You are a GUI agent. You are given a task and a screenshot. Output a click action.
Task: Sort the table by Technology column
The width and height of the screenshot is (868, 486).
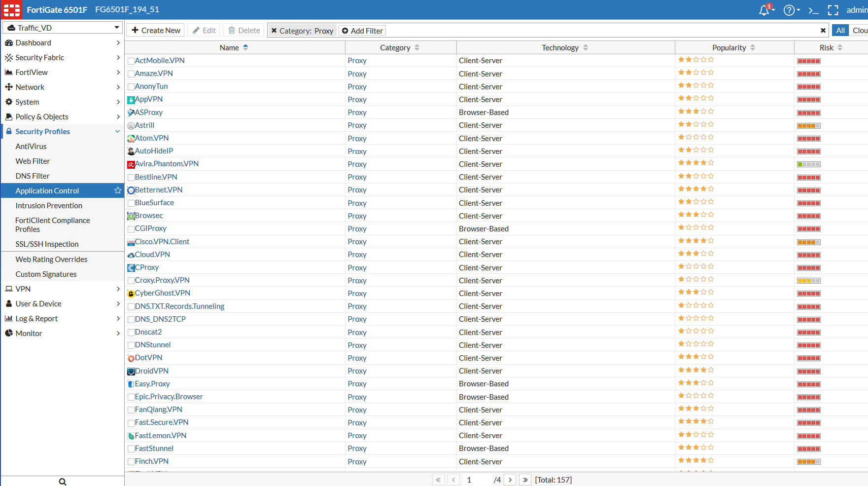coord(565,48)
